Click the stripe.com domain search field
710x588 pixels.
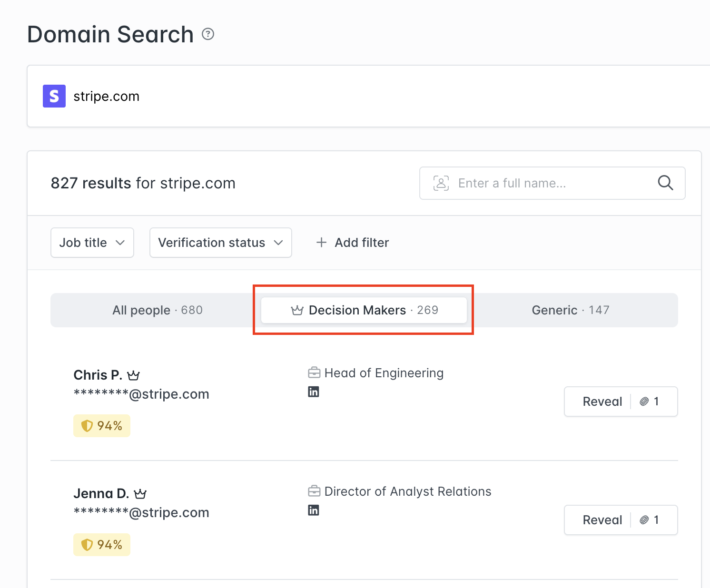369,96
